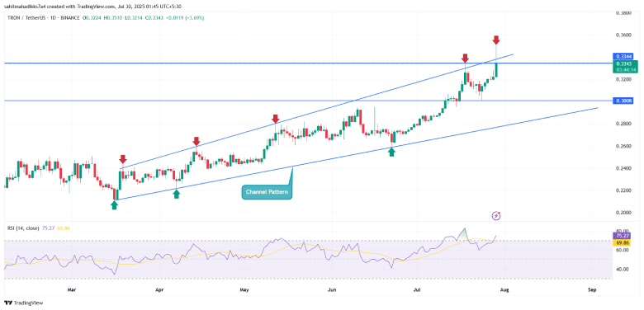Click the Jul label on the time axis

[416, 290]
